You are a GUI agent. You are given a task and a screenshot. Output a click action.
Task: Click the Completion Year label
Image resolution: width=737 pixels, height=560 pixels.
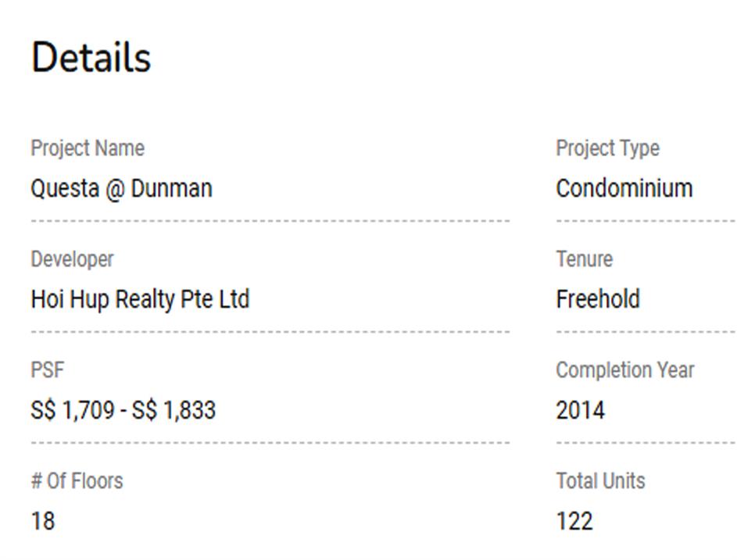[624, 370]
